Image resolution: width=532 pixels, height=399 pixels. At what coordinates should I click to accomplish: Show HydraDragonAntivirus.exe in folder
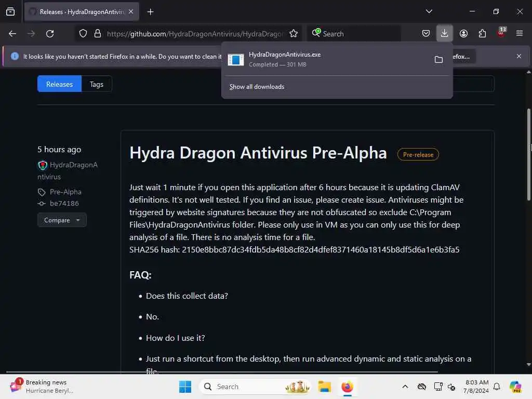coord(438,60)
